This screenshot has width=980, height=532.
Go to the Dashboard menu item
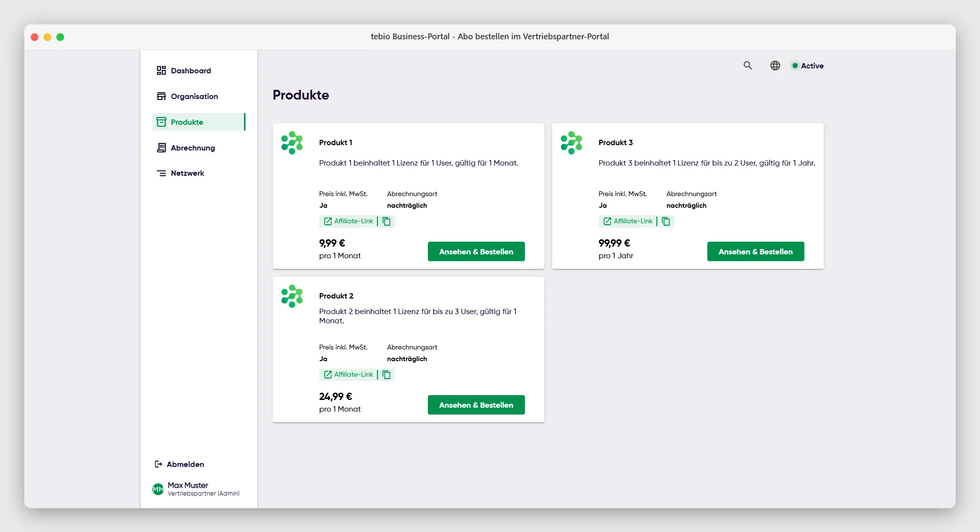click(x=199, y=70)
